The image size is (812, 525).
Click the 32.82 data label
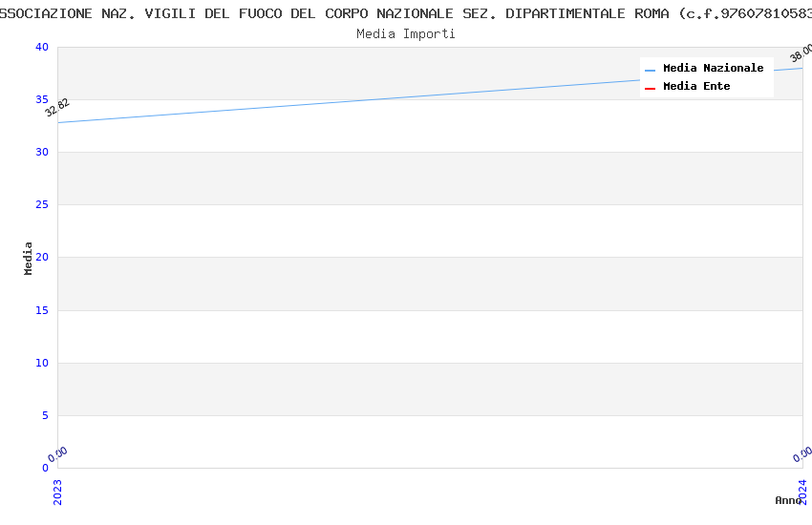57,108
